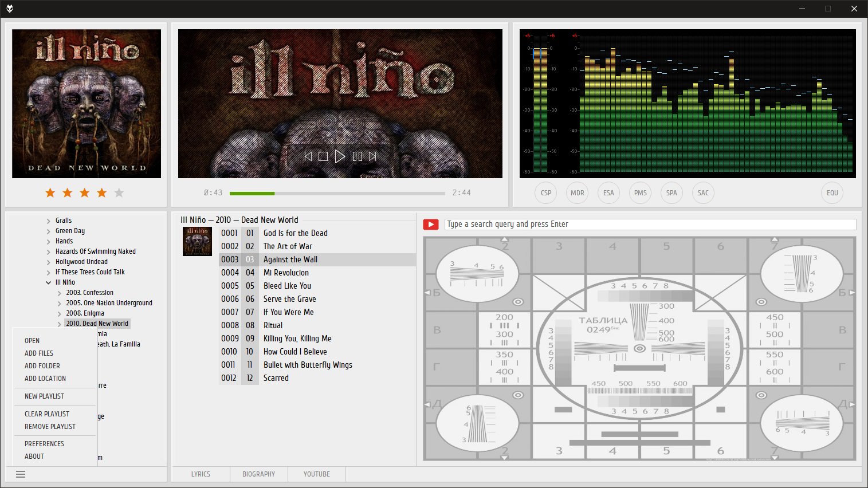This screenshot has width=868, height=488.
Task: Select the Add Folder menu entry
Action: coord(42,366)
